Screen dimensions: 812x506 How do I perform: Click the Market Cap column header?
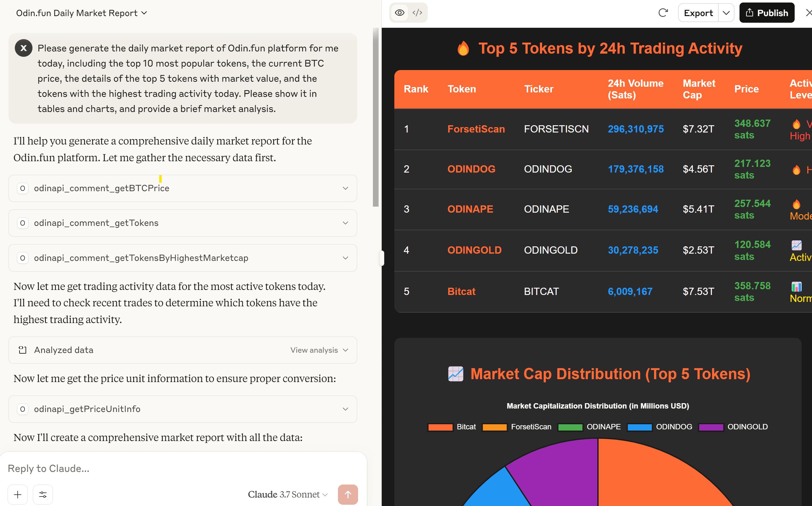coord(699,89)
